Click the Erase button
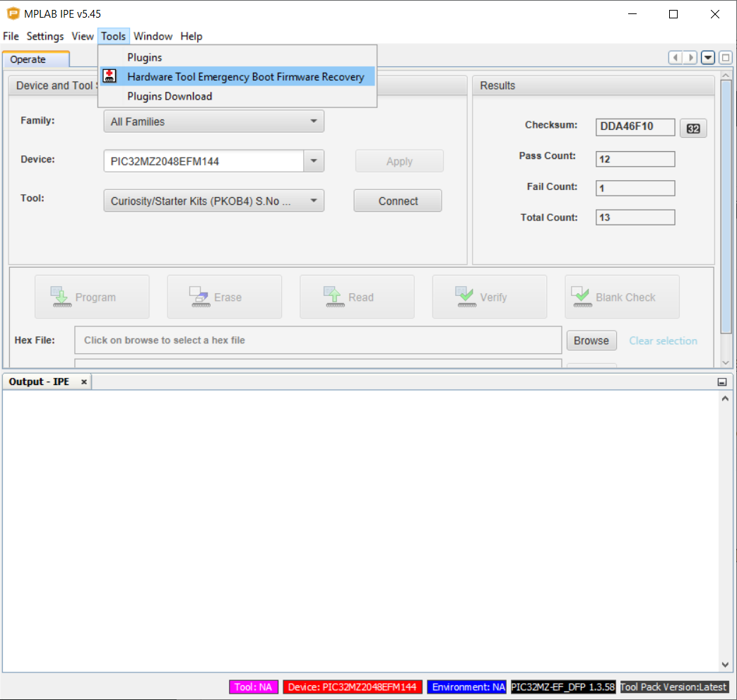 [225, 297]
